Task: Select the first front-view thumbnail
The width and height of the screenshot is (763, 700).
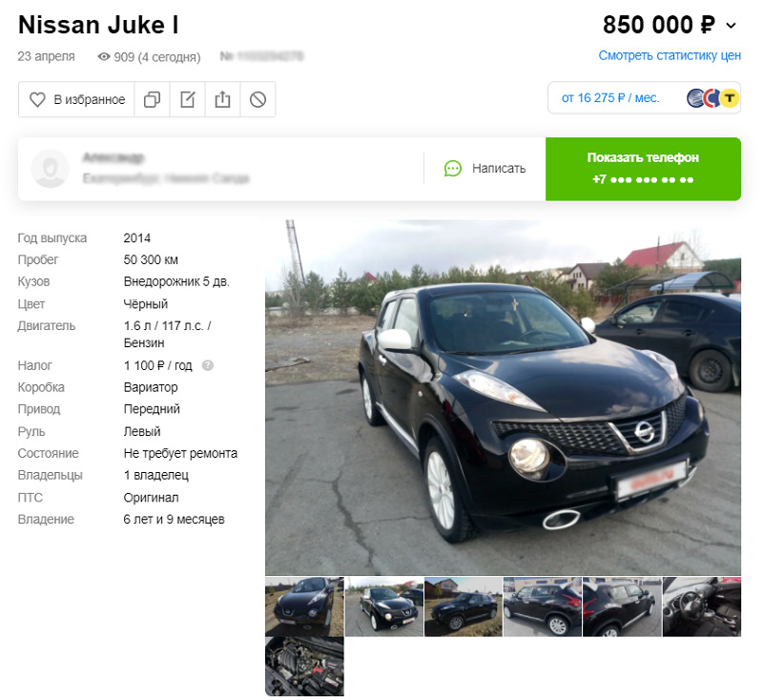Action: (x=304, y=607)
